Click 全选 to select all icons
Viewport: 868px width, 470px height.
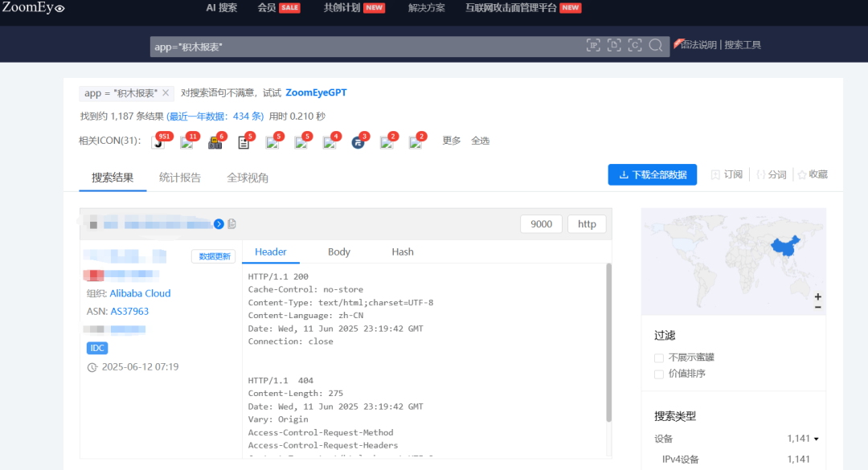(x=480, y=141)
